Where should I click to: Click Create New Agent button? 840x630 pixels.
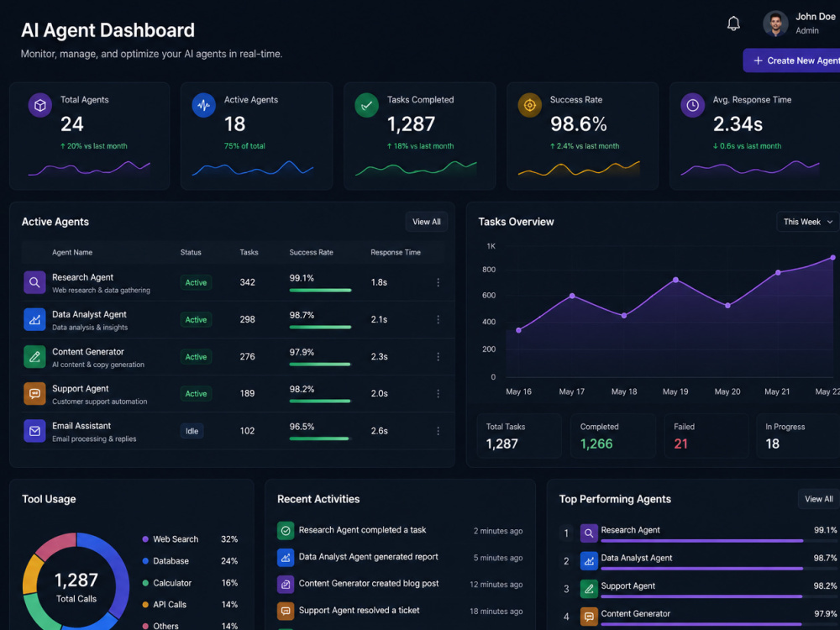[x=793, y=60]
